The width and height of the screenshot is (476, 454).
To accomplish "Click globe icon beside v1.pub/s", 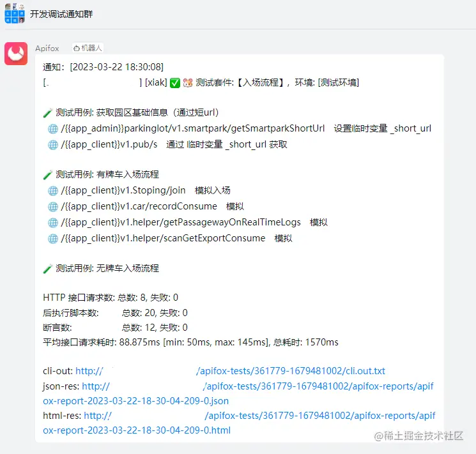I will click(53, 145).
